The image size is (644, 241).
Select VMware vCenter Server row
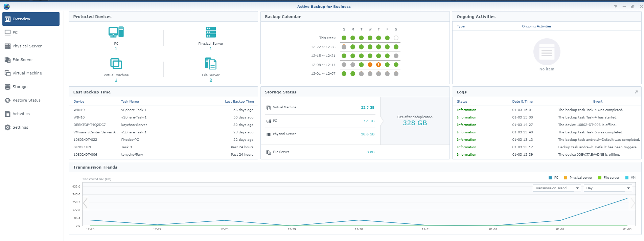163,132
